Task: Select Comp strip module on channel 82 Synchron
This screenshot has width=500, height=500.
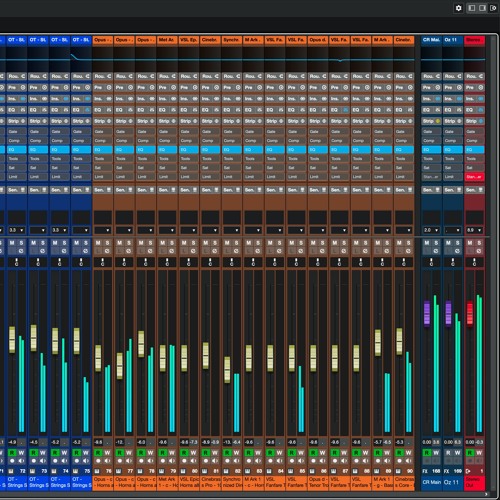Action: pos(232,141)
